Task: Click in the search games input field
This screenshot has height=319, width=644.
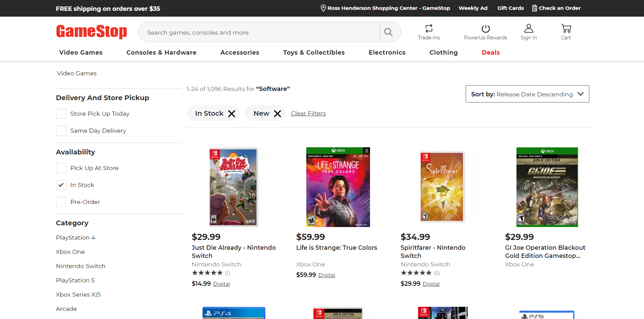Action: [x=262, y=32]
